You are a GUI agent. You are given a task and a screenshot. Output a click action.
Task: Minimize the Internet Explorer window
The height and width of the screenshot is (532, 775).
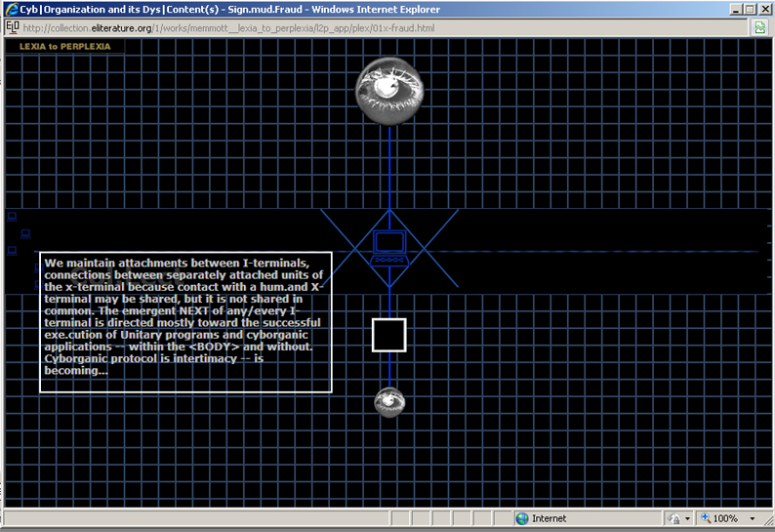(737, 9)
